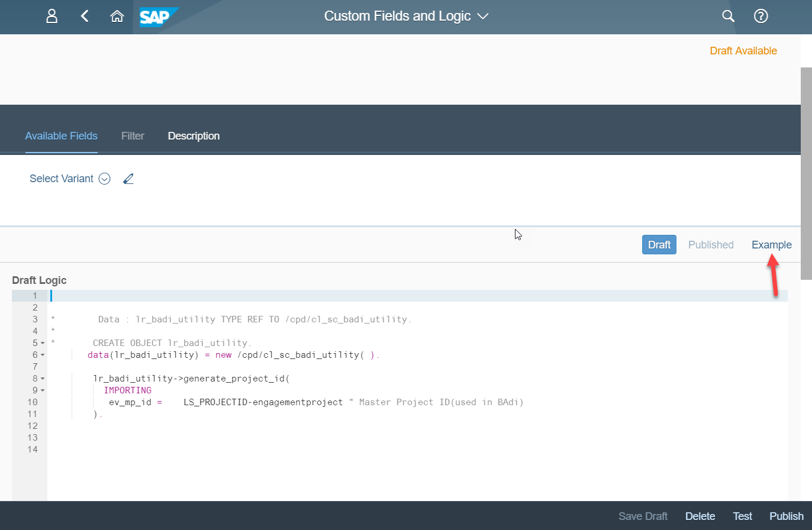812x530 pixels.
Task: Expand the Select Variant dropdown arrow
Action: tap(105, 179)
